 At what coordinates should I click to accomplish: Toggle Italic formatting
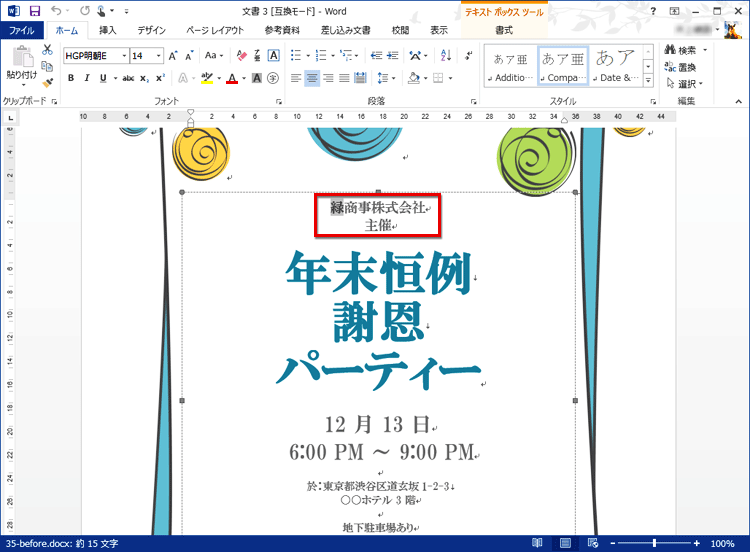[x=87, y=78]
